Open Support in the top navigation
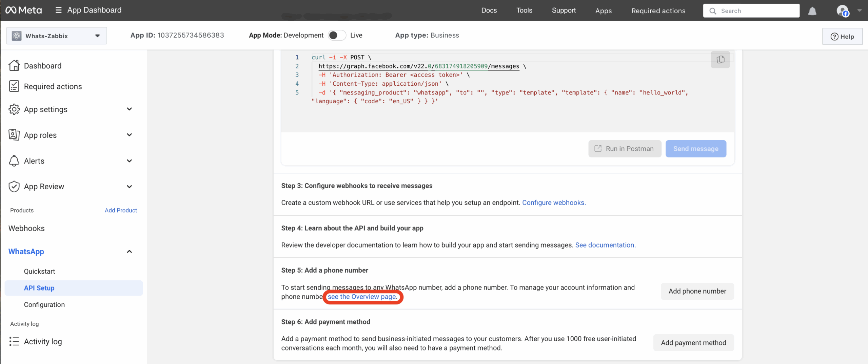 click(x=564, y=10)
